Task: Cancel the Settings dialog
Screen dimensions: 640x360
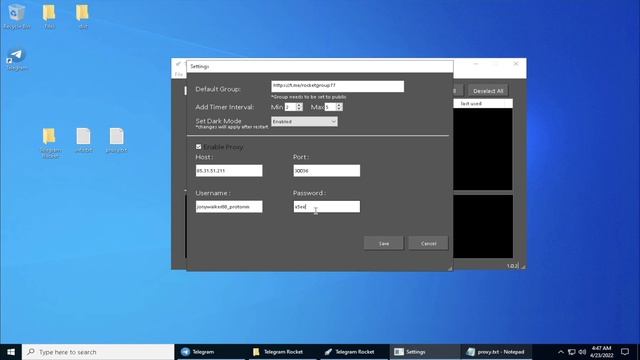Action: [428, 243]
